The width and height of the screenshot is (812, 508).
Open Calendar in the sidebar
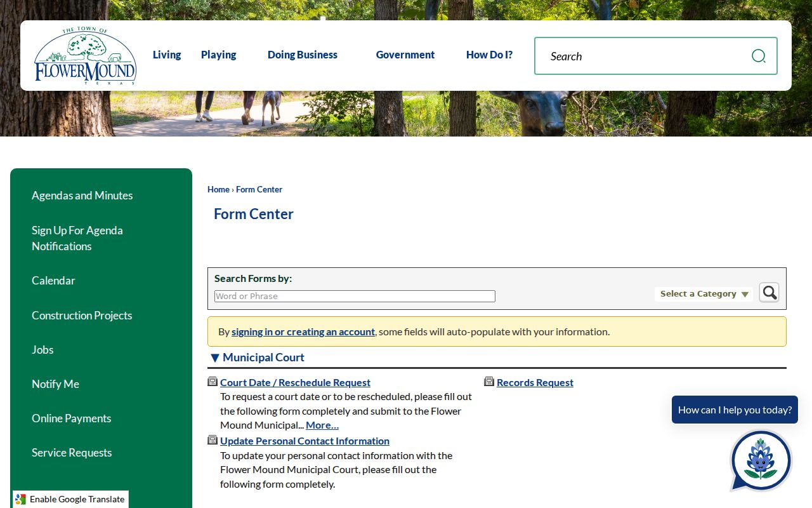53,281
